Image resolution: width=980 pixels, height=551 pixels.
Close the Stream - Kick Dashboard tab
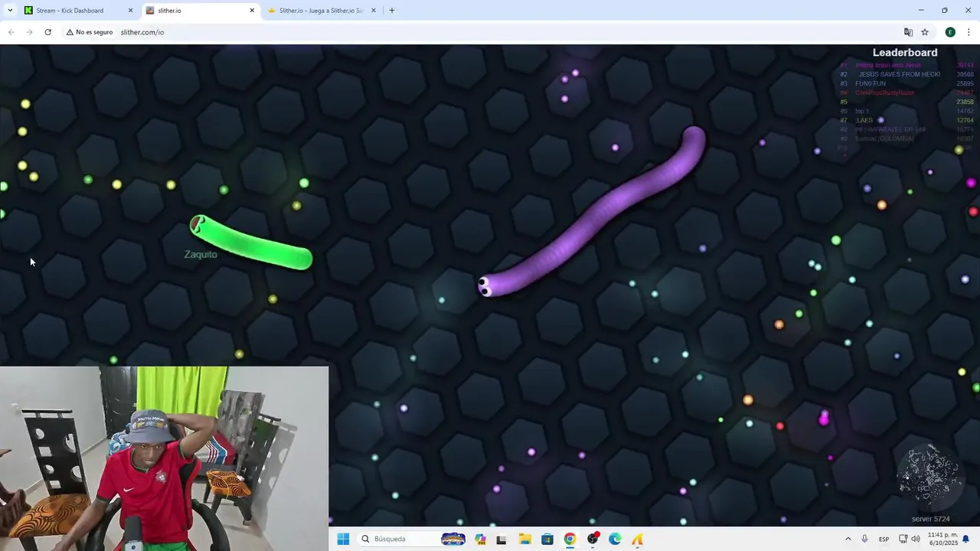(x=130, y=11)
